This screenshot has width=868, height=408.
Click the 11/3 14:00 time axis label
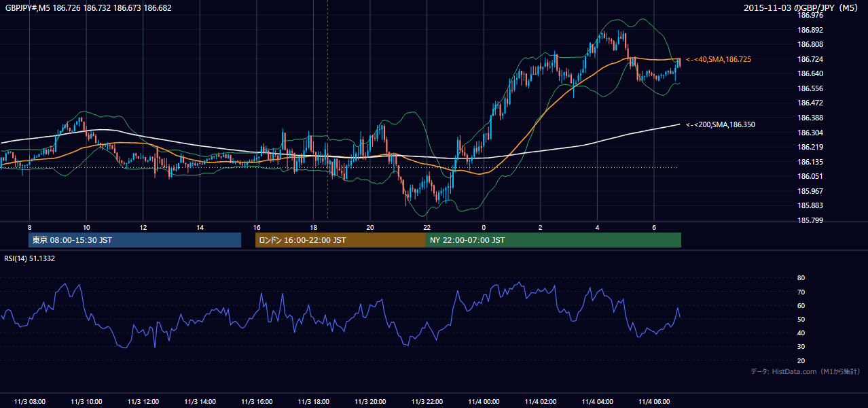point(200,402)
